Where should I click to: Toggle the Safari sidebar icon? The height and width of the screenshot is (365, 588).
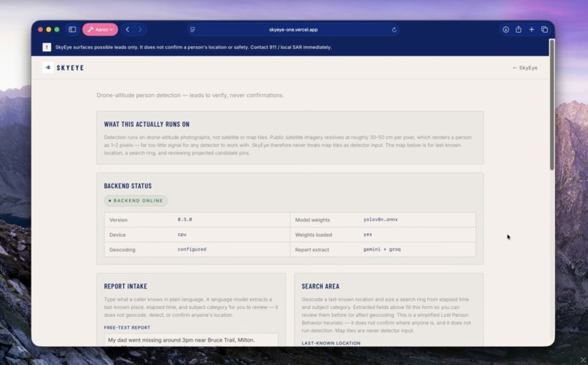point(72,30)
